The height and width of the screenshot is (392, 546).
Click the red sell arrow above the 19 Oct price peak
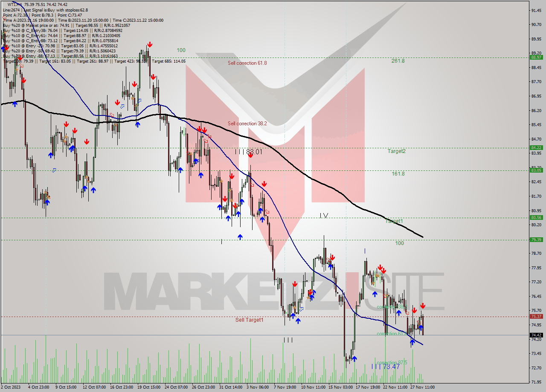point(150,44)
